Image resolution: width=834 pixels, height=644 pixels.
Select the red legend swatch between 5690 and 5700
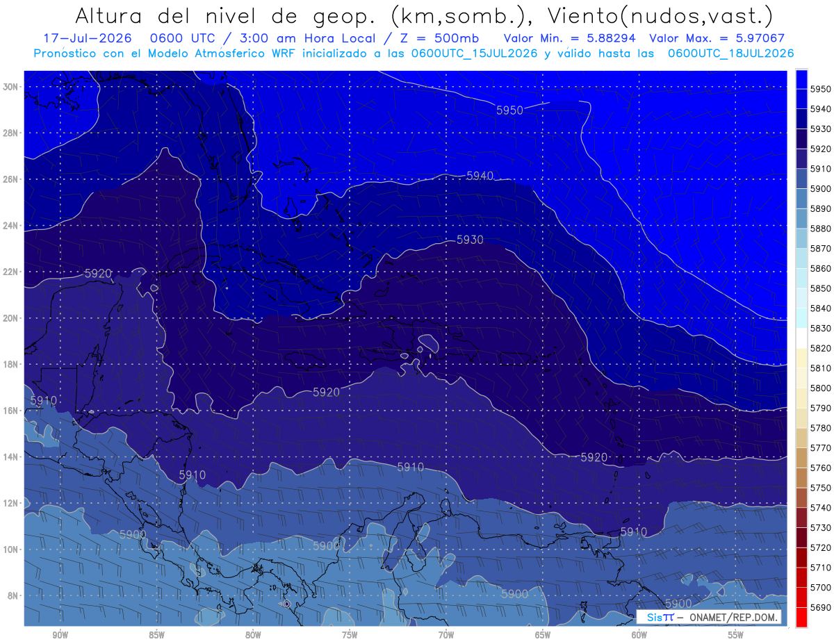(801, 597)
